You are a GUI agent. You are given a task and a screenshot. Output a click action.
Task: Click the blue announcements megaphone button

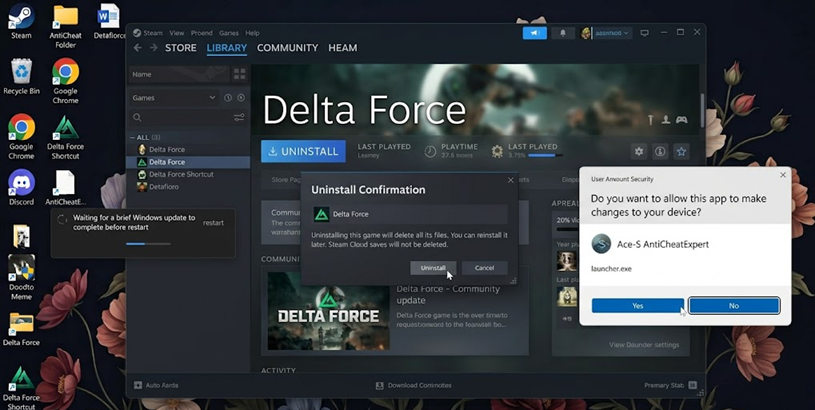click(x=534, y=33)
